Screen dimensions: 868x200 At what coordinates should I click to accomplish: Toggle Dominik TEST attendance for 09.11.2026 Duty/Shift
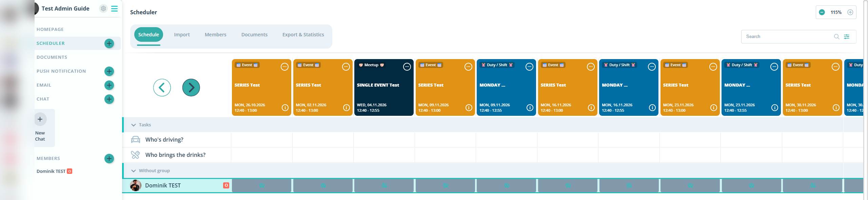507,186
